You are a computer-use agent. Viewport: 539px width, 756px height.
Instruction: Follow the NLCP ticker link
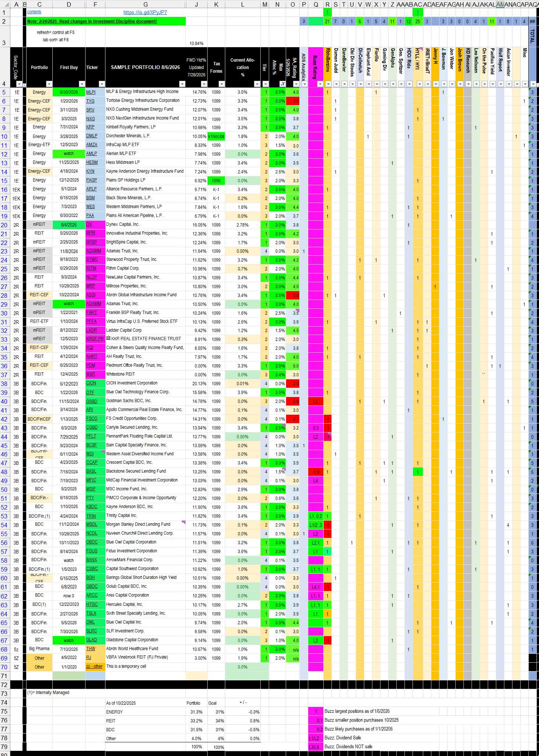[x=92, y=277]
